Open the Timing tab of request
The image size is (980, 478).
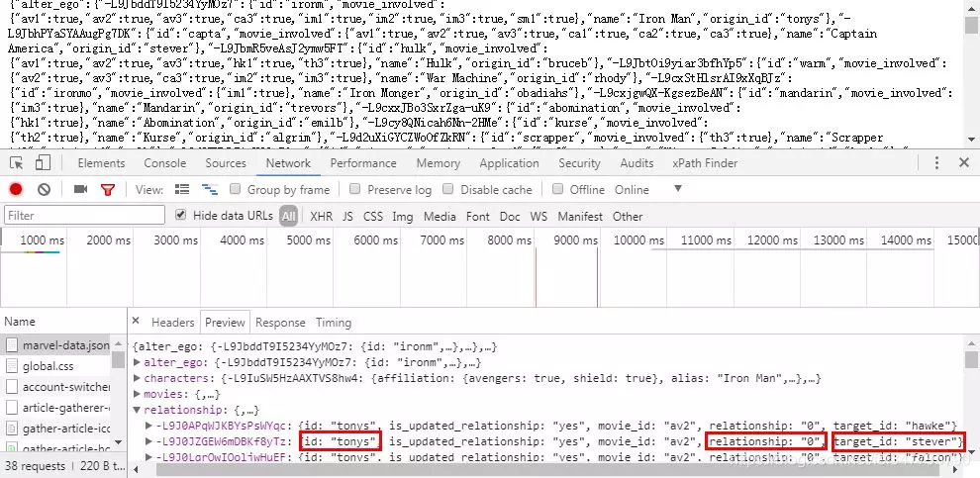pos(334,323)
